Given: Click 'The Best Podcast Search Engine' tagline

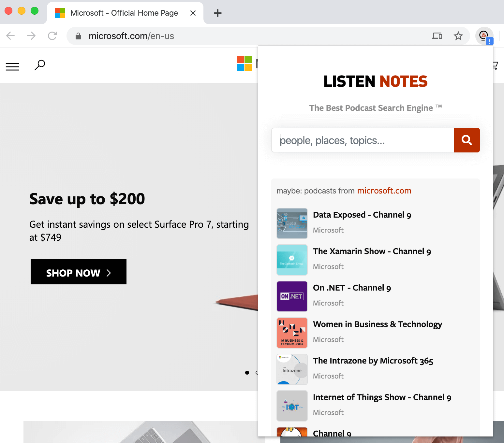Looking at the screenshot, I should 375,108.
